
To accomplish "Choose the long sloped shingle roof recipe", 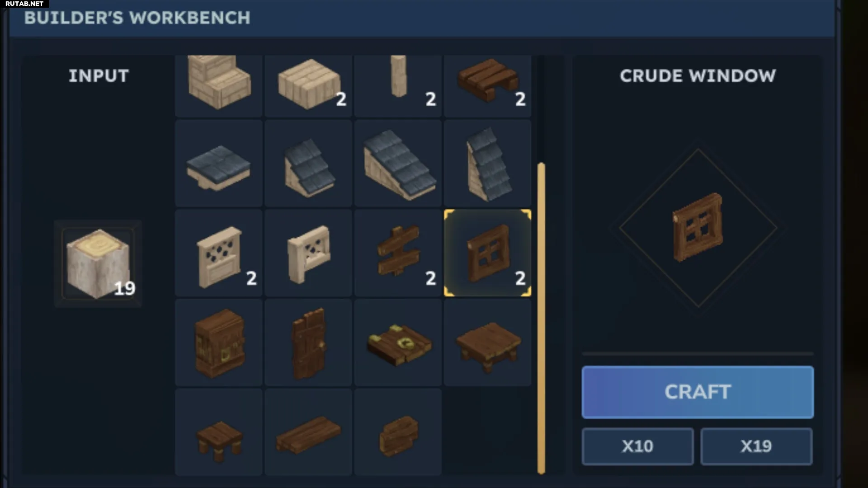I will [x=398, y=164].
